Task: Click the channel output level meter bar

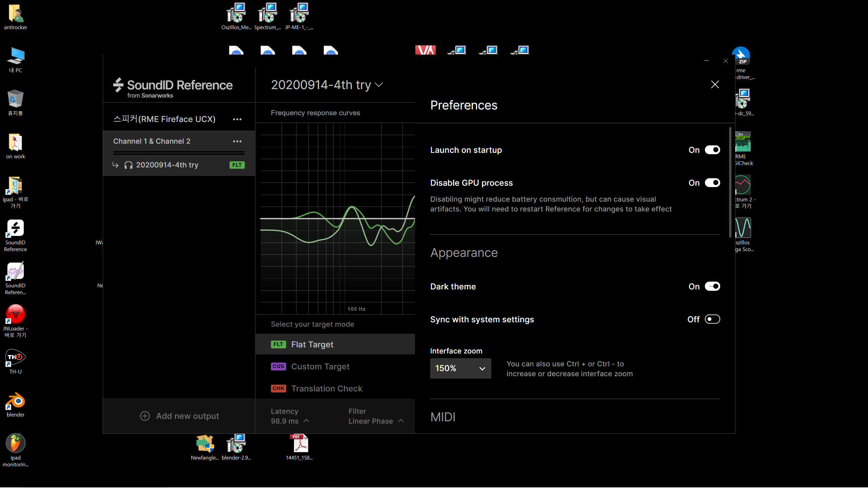Action: [x=179, y=153]
